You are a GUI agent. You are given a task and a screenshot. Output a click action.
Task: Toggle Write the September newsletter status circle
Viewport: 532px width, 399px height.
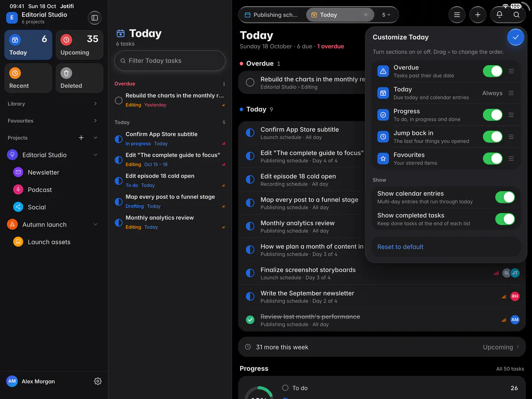click(x=250, y=296)
